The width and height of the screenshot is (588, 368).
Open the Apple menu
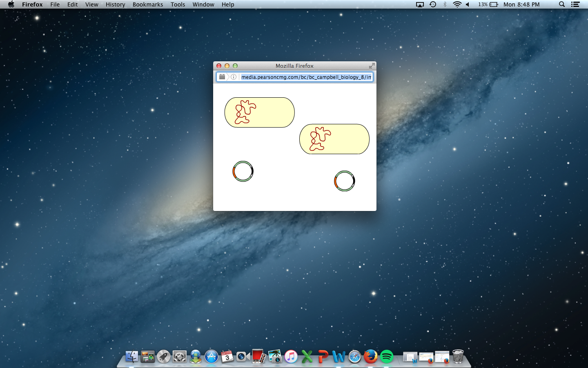coord(11,4)
